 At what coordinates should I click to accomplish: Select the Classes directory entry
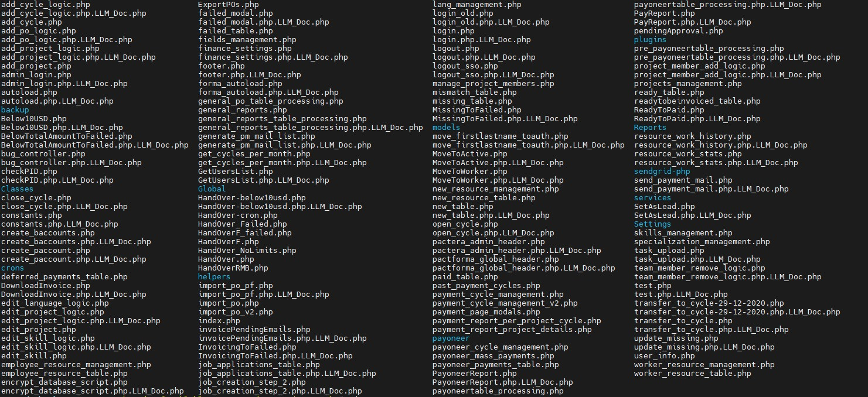pyautogui.click(x=18, y=189)
